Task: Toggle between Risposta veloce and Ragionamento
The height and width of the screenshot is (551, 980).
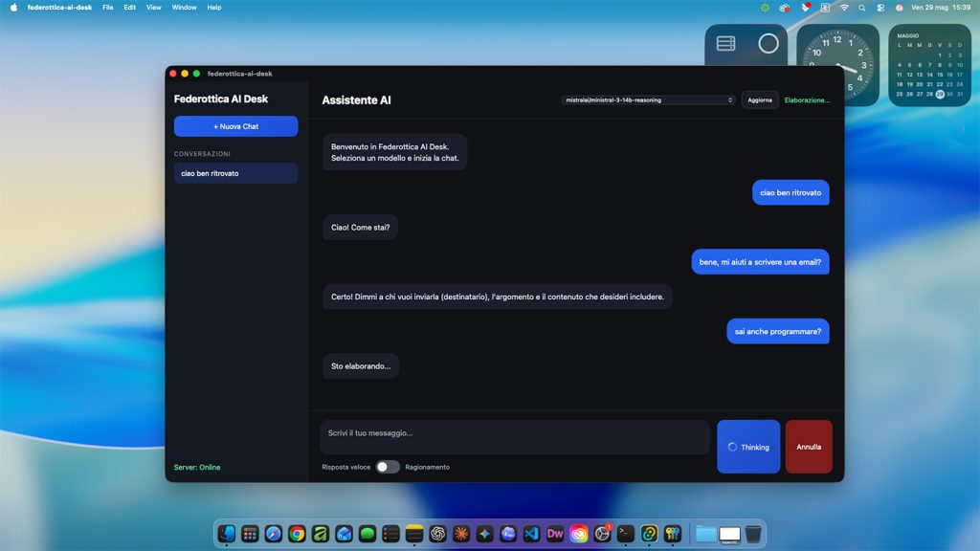Action: pos(388,467)
